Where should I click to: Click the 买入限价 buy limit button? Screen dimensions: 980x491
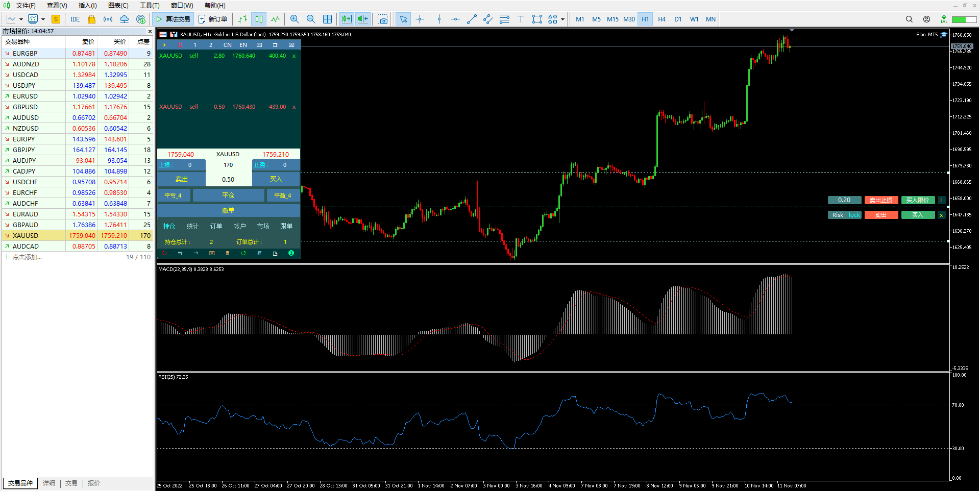[x=917, y=200]
